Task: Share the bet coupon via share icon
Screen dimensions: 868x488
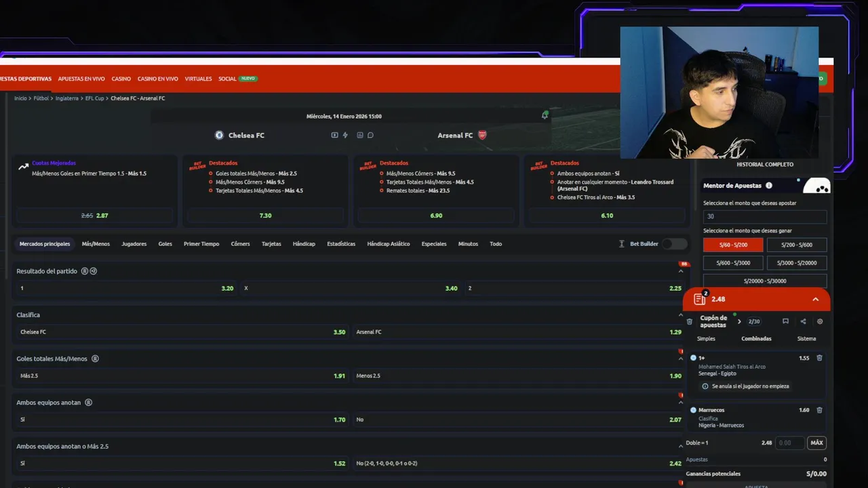Action: point(803,321)
